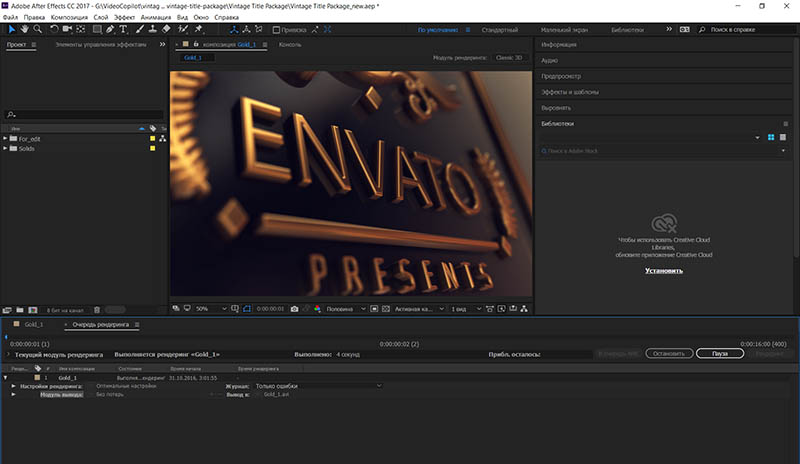Viewport: 800px width, 464px height.
Task: Expand the Информация panel
Action: 559,44
